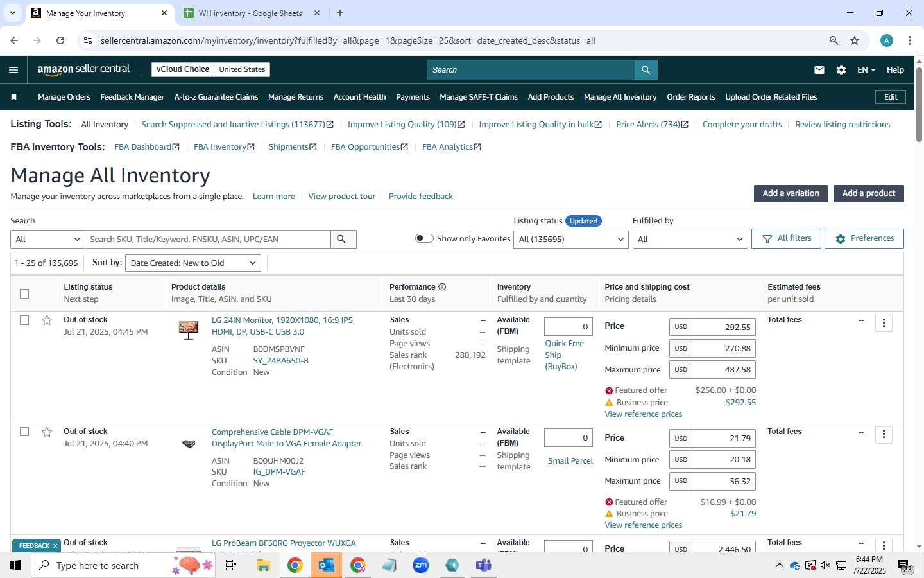Open the Price Alerts (734) link
This screenshot has height=578, width=924.
652,125
